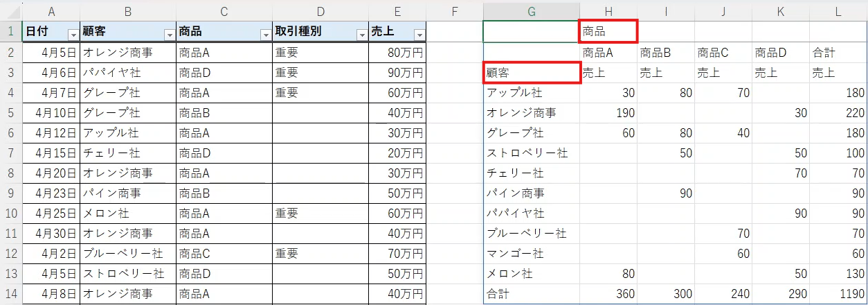Select row 14 header

pyautogui.click(x=10, y=293)
